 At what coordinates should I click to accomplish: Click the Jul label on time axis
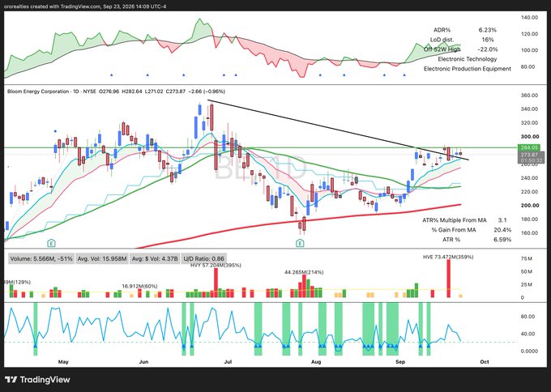229,361
